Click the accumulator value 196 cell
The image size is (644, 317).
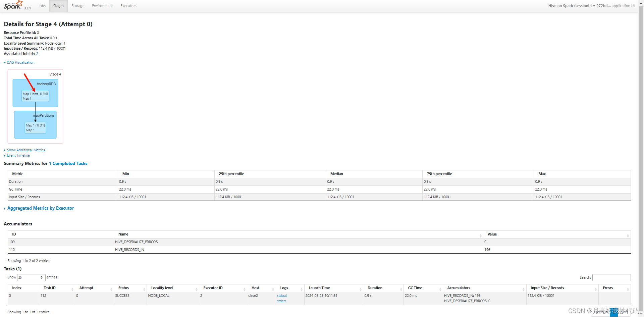click(x=557, y=250)
